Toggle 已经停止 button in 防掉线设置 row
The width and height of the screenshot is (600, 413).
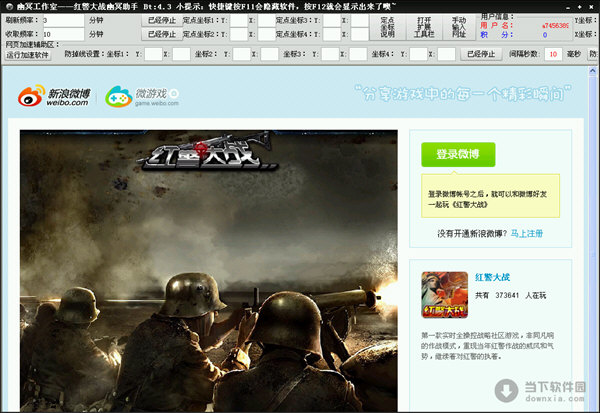point(481,54)
